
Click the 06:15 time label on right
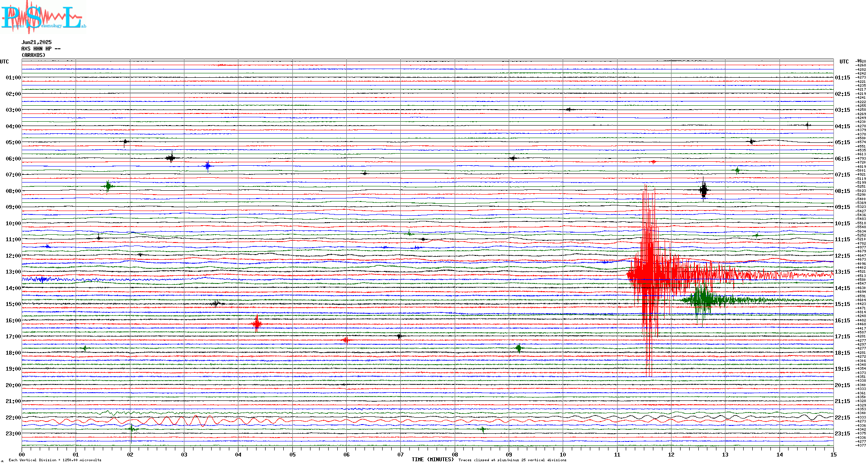click(x=843, y=159)
